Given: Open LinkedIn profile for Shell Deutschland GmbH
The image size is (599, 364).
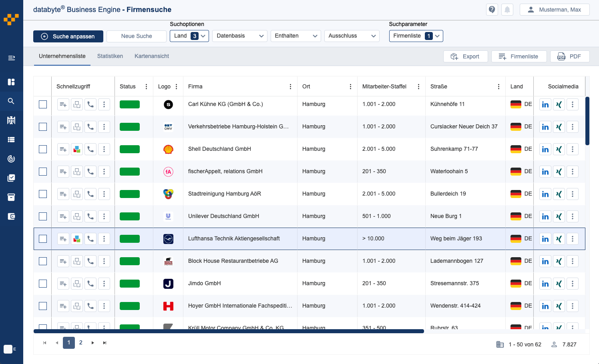Looking at the screenshot, I should (x=545, y=149).
